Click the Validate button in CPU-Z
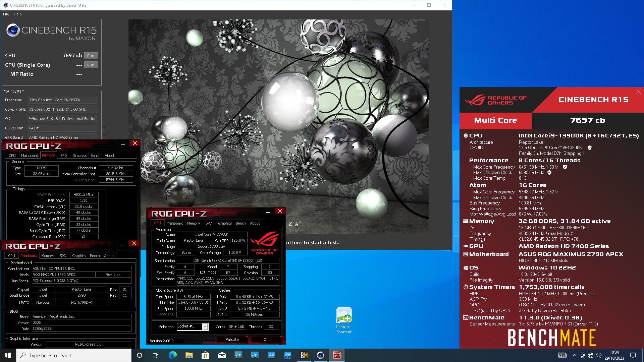The width and height of the screenshot is (644, 362). pyautogui.click(x=232, y=340)
